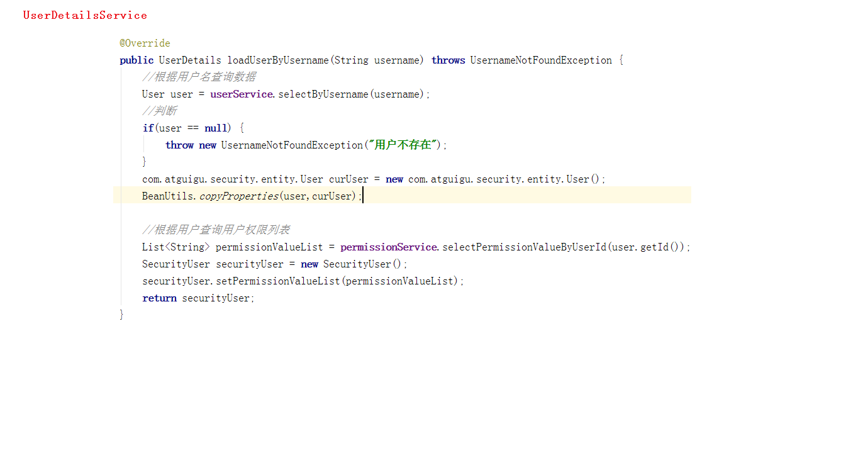
Task: Click the red UserDetailsService heading
Action: (x=85, y=15)
